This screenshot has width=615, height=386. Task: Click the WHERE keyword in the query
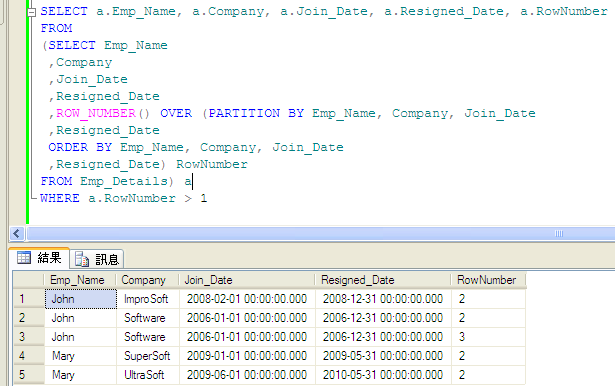pyautogui.click(x=60, y=198)
